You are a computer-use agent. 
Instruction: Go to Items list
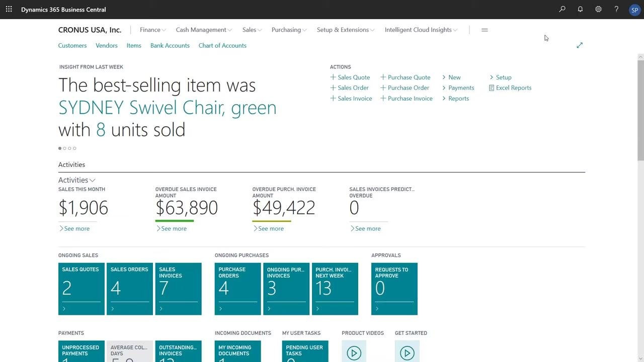point(134,45)
